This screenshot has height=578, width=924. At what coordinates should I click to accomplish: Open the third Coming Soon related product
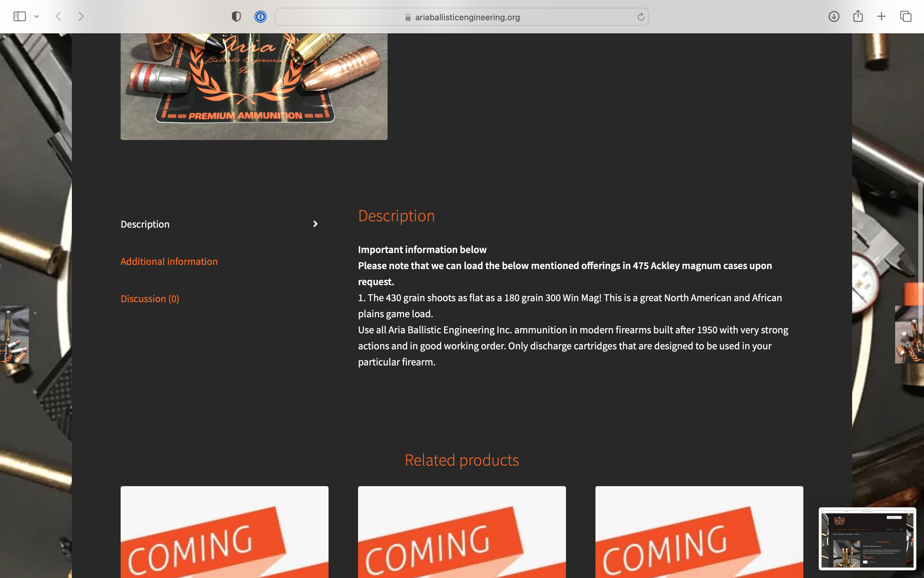coord(699,532)
